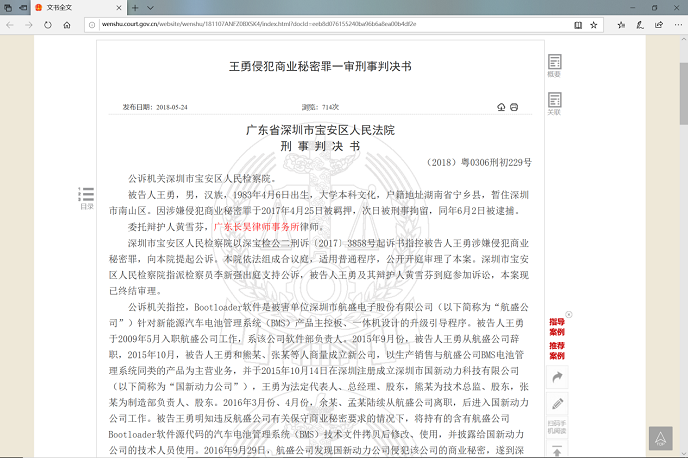The width and height of the screenshot is (688, 458).
Task: Close the 文书全文 tab
Action: click(x=119, y=7)
